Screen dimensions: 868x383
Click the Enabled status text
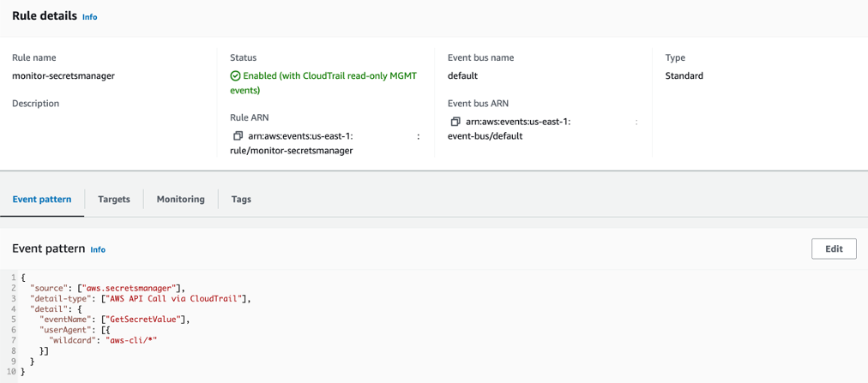[324, 82]
